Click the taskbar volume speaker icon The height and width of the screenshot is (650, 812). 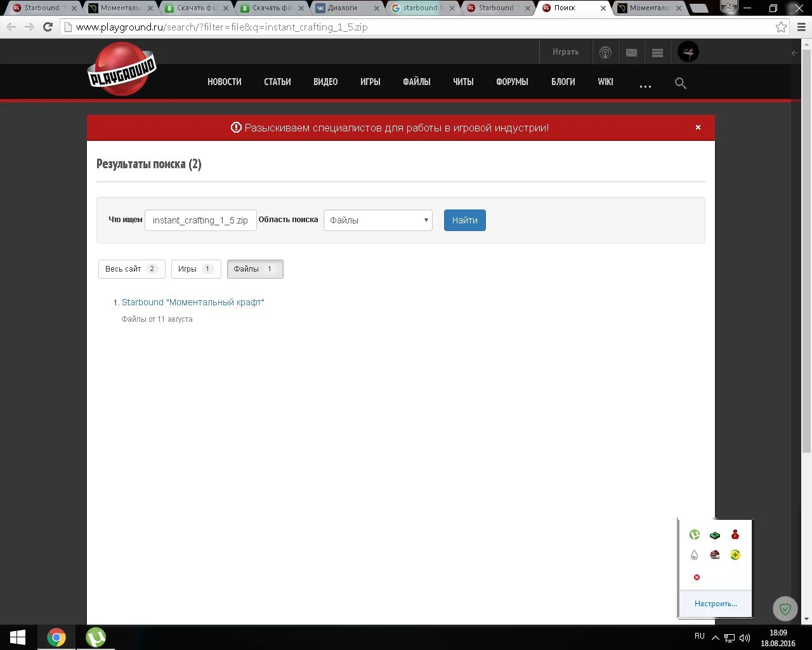pos(745,638)
